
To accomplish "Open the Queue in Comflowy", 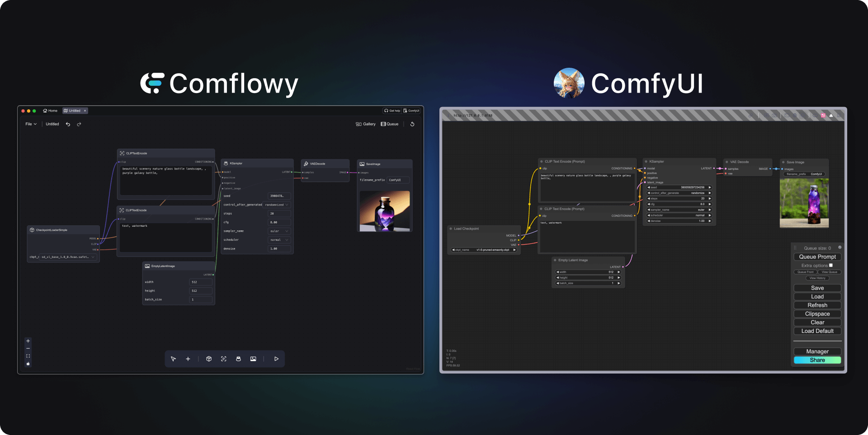I will pyautogui.click(x=390, y=124).
